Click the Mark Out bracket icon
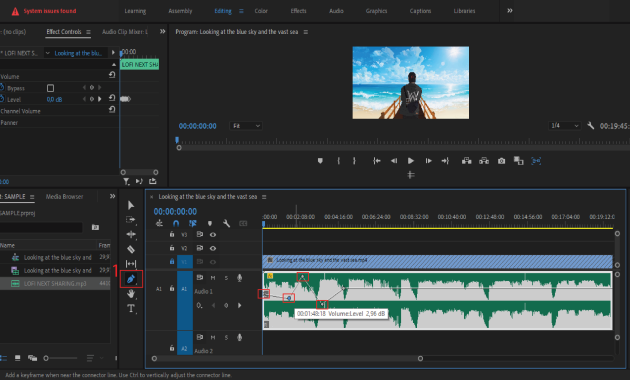Viewport: 630px width, 380px height. click(x=354, y=161)
